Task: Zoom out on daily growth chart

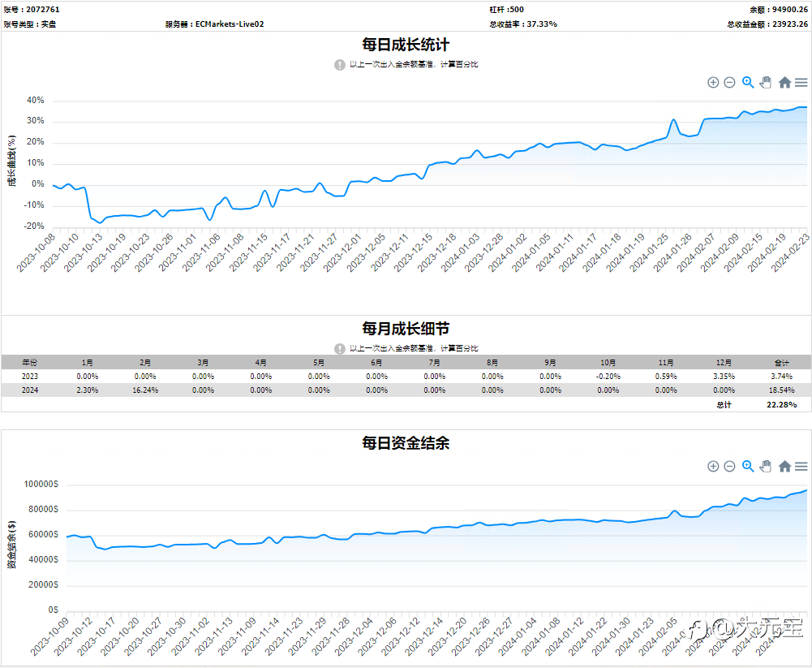Action: click(729, 83)
